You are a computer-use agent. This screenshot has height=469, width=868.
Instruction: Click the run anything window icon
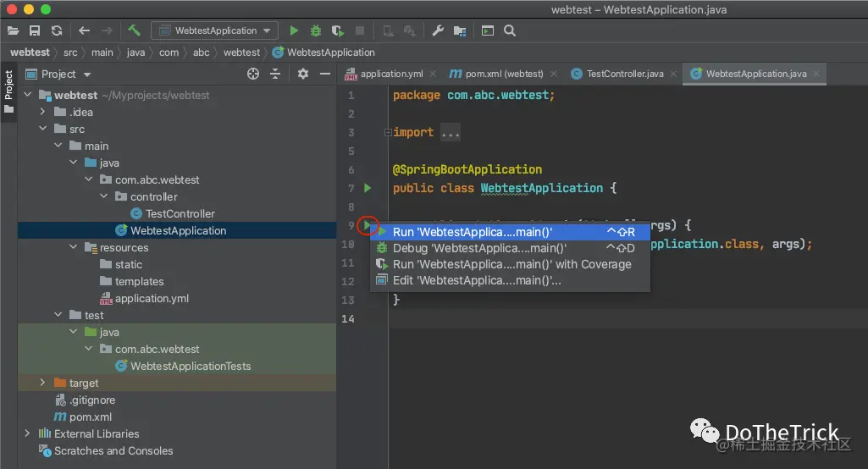(x=488, y=30)
